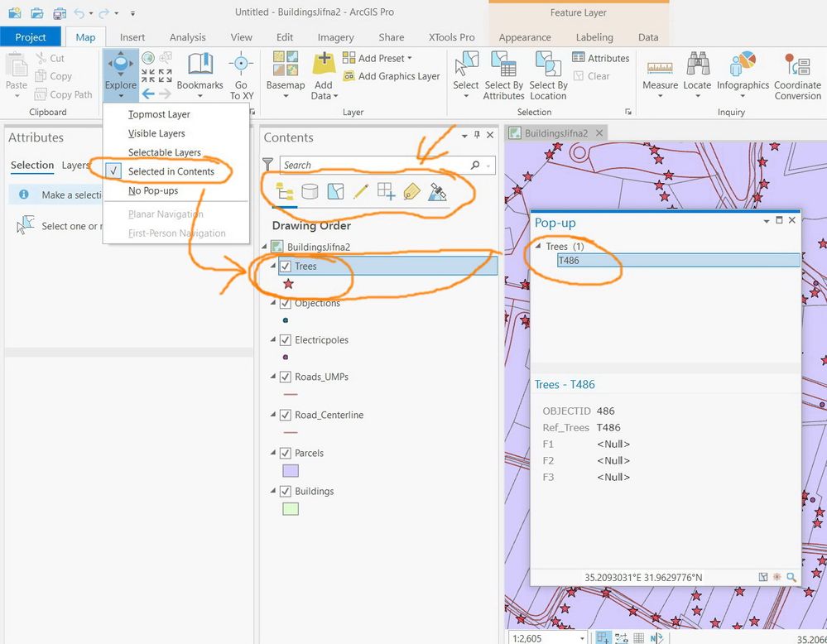The image size is (827, 644).
Task: Switch to List By Drawing Order
Action: pyautogui.click(x=285, y=192)
